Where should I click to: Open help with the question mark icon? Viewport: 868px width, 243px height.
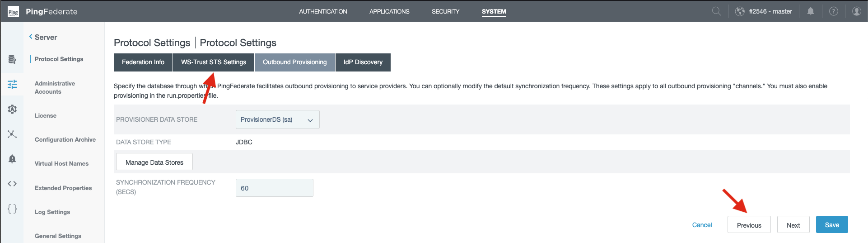(834, 11)
